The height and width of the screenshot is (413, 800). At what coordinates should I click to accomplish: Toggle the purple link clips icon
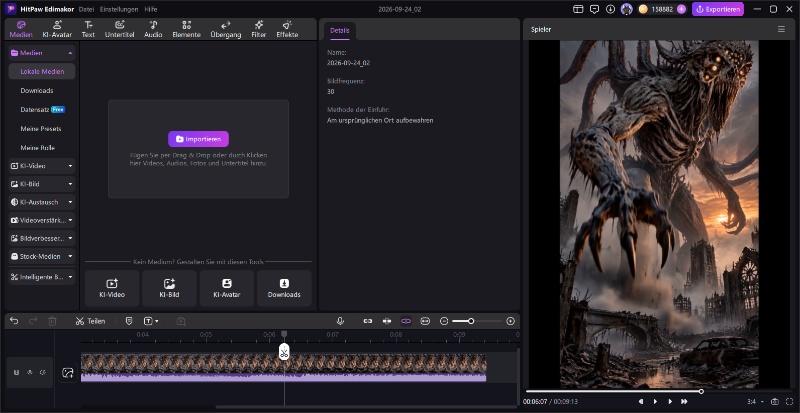point(406,321)
